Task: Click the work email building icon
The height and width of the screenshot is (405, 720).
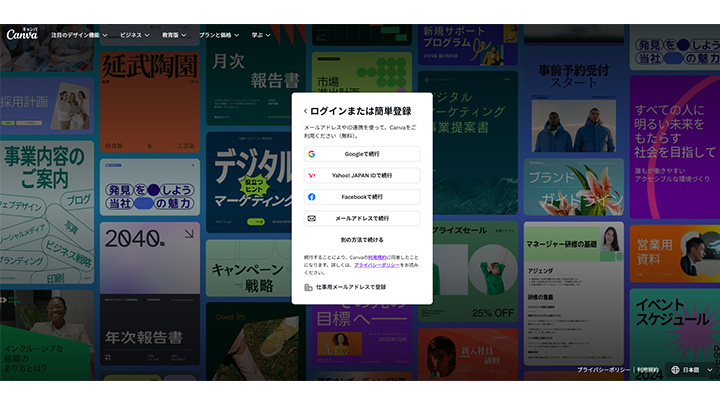Action: [x=308, y=287]
